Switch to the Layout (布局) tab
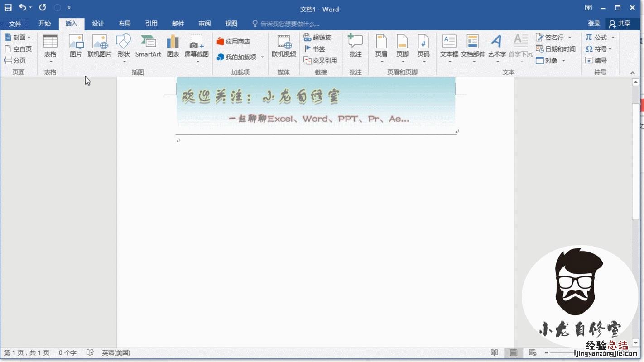The height and width of the screenshot is (362, 644). coord(125,24)
